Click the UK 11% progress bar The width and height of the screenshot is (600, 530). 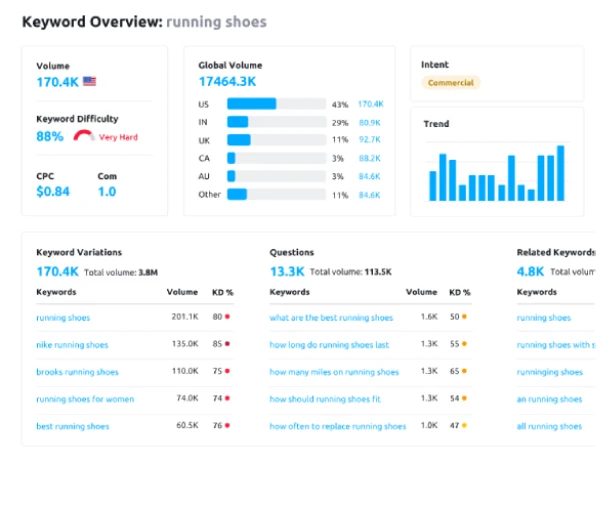(276, 140)
